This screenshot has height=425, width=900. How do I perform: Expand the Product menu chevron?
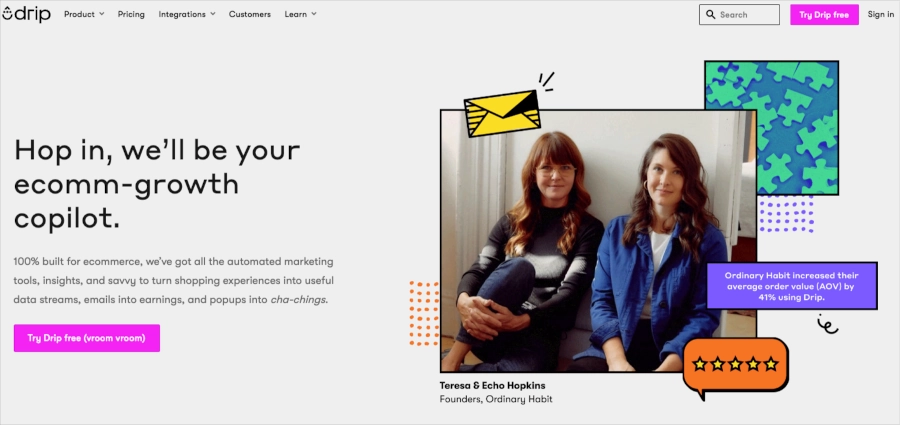pos(102,14)
